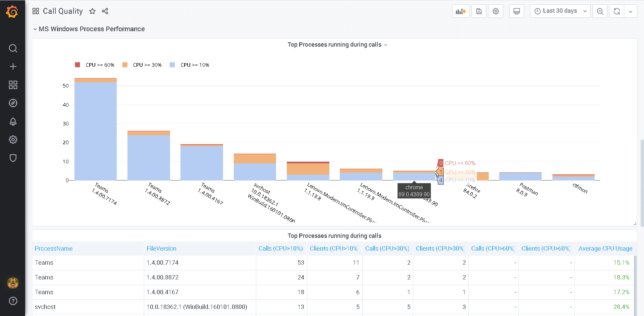The width and height of the screenshot is (644, 316).
Task: Open the Server Admin shield icon
Action: pos(13,158)
